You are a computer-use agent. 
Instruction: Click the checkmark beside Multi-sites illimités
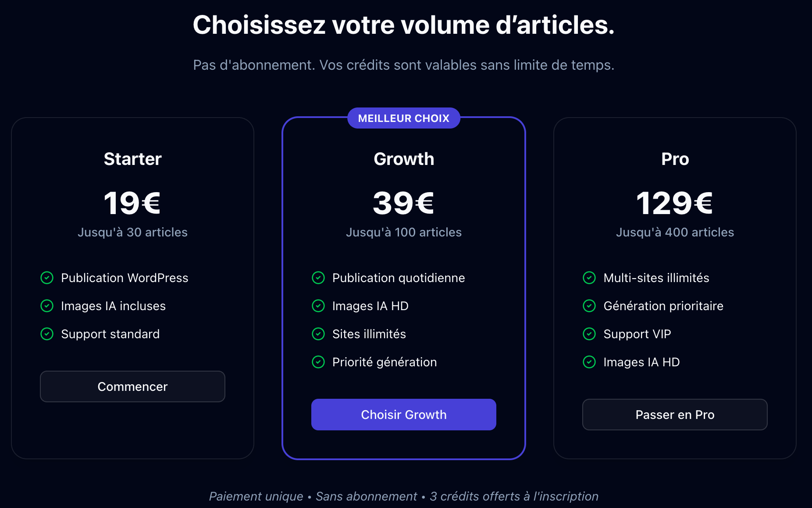pos(589,278)
